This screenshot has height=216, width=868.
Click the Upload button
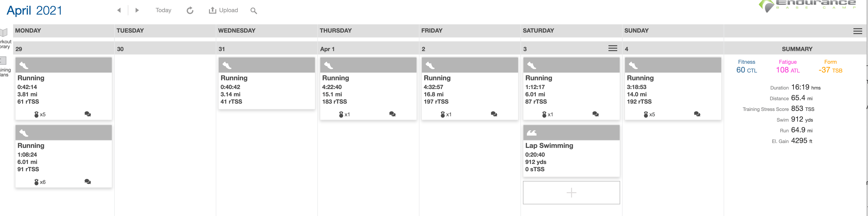[223, 10]
